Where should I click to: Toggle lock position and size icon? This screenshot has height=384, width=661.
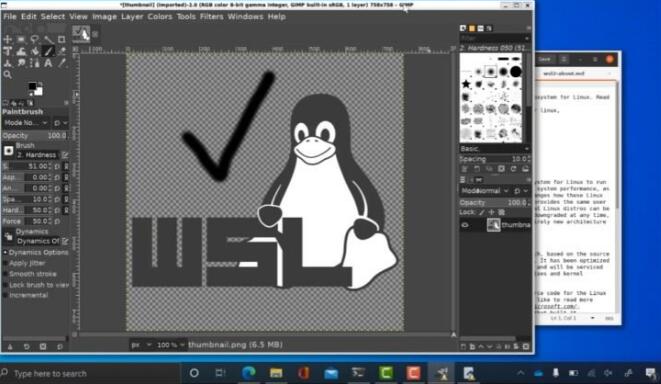click(x=492, y=212)
